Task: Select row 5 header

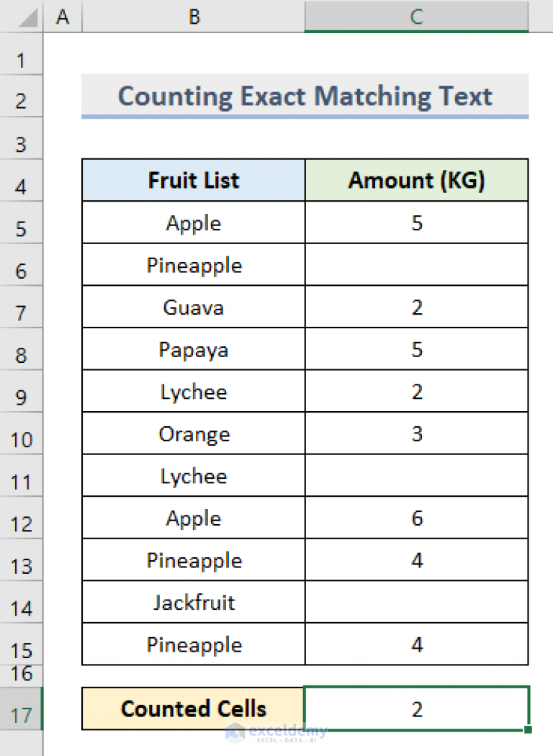Action: (x=22, y=229)
